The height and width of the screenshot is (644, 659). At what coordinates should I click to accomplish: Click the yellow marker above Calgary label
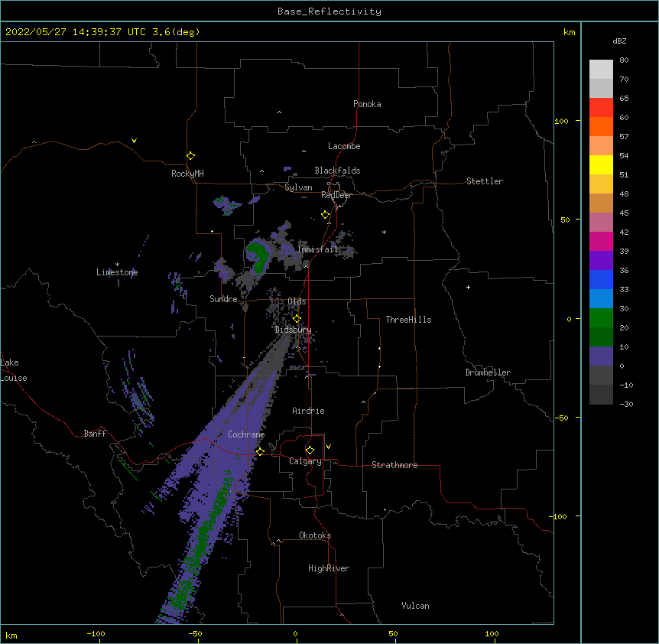310,450
